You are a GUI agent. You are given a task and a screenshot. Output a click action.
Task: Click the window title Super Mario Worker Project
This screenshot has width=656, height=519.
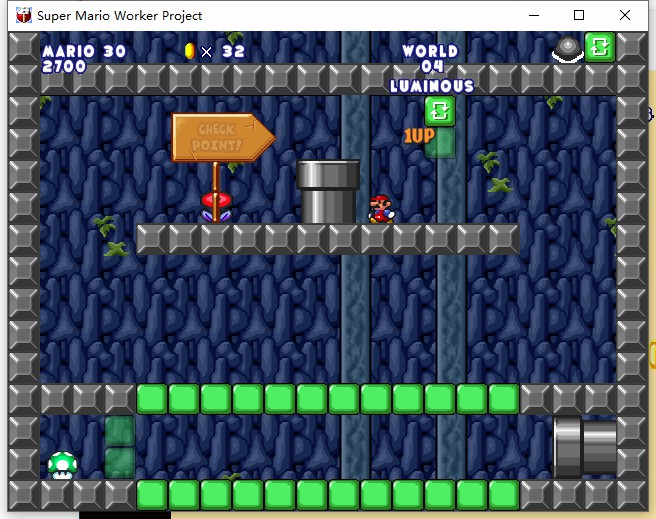(x=120, y=15)
